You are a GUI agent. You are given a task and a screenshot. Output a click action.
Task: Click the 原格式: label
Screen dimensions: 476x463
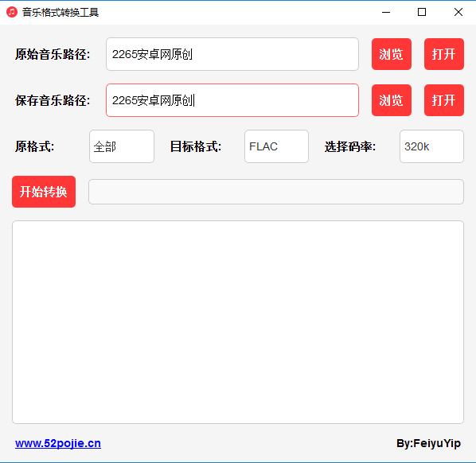(34, 147)
